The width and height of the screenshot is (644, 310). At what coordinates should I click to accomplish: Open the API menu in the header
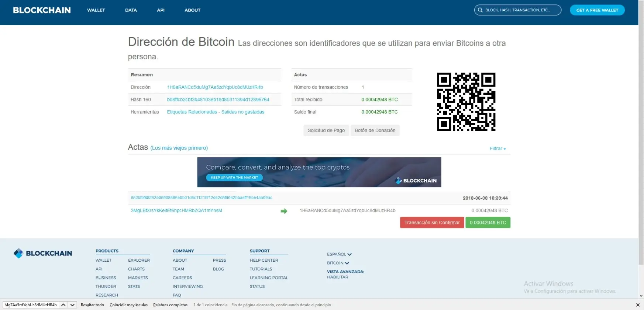coord(161,10)
